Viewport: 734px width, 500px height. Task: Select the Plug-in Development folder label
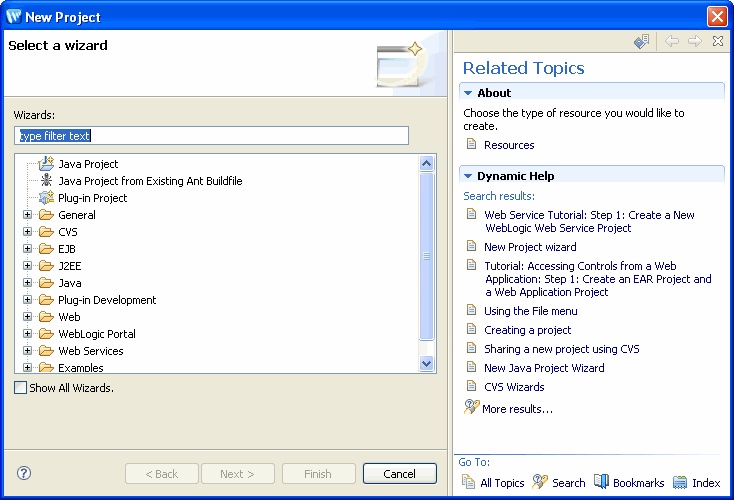point(107,300)
